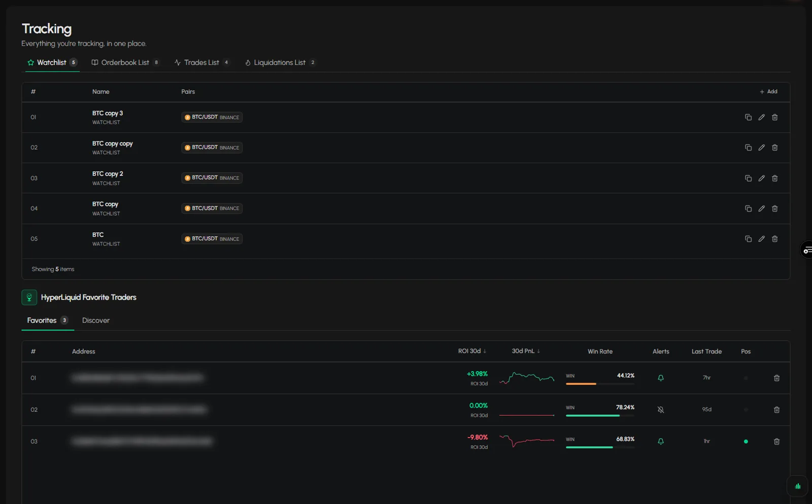
Task: Open the blurred address of trader 03
Action: [142, 442]
